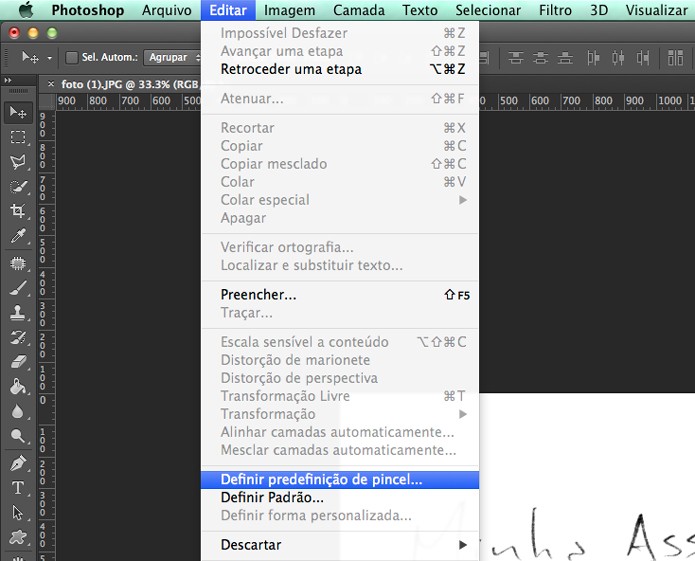Open the 3D menu
The height and width of the screenshot is (561, 695).
599,10
